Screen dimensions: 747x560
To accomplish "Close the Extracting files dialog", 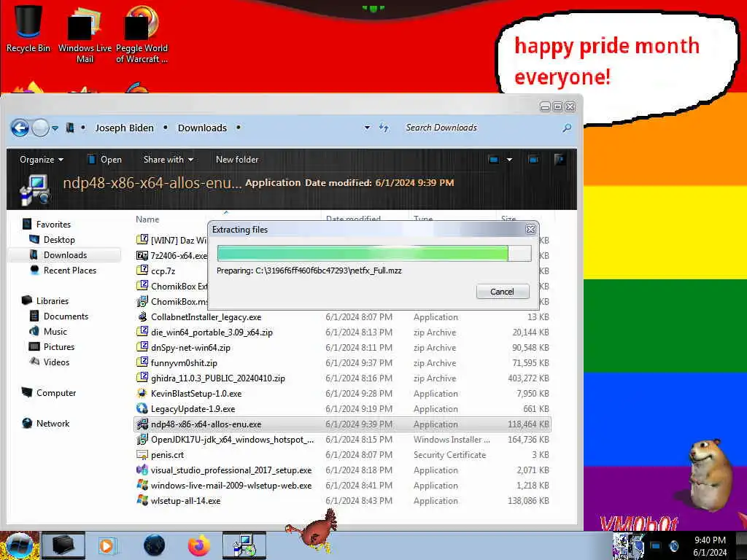I will pos(530,230).
